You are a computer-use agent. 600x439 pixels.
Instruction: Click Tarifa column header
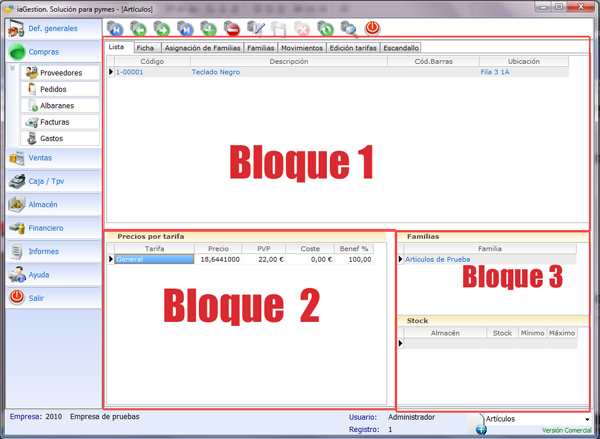pyautogui.click(x=154, y=249)
